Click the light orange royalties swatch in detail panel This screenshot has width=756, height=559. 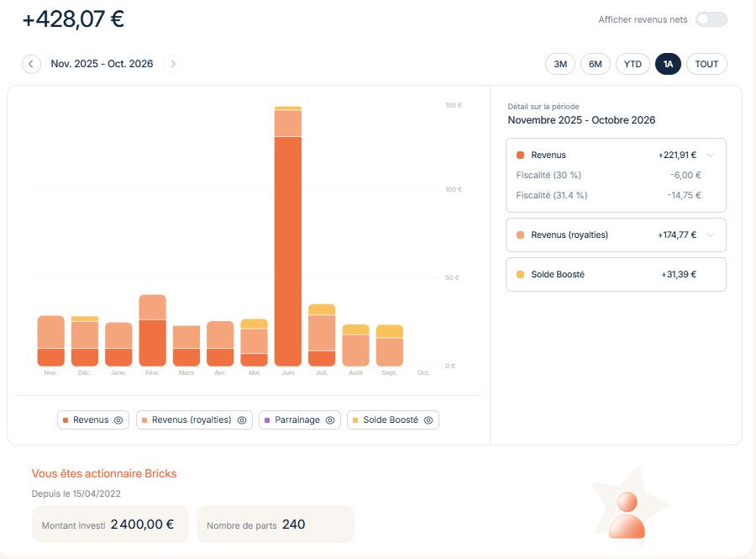click(520, 235)
